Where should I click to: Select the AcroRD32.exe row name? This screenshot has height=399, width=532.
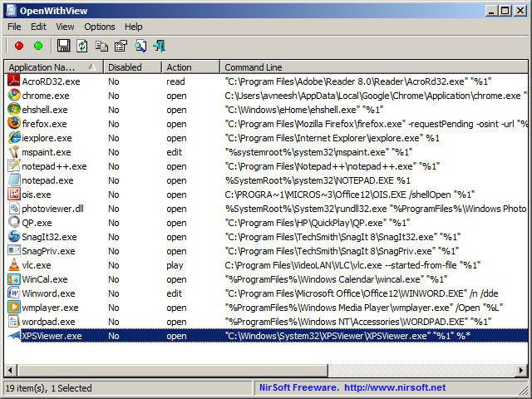coord(51,81)
